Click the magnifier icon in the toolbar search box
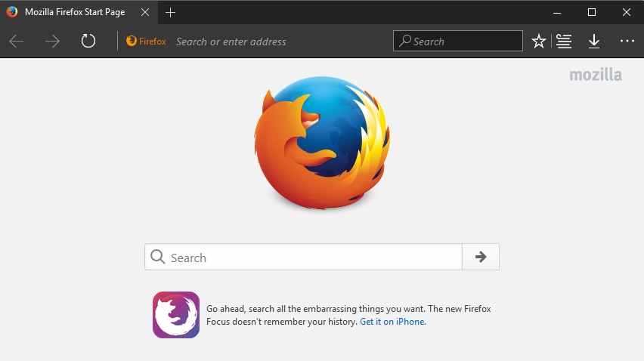 [x=405, y=41]
